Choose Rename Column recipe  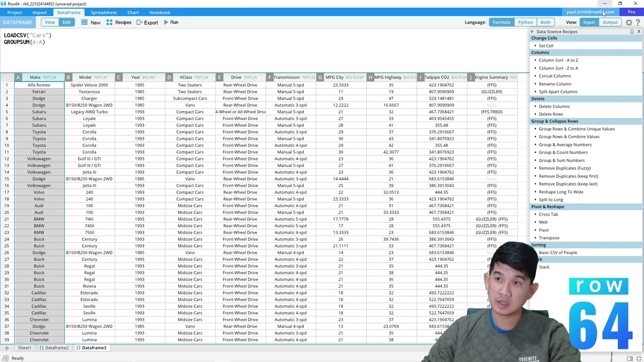(x=555, y=84)
